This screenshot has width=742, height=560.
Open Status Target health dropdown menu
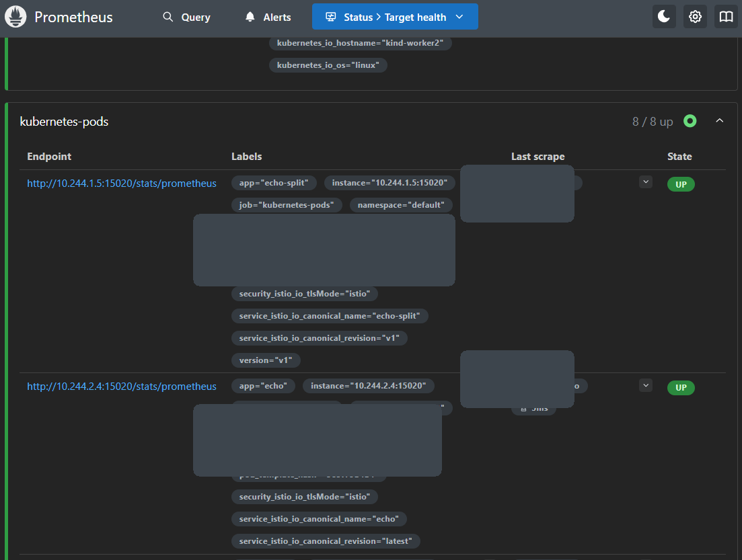tap(395, 17)
